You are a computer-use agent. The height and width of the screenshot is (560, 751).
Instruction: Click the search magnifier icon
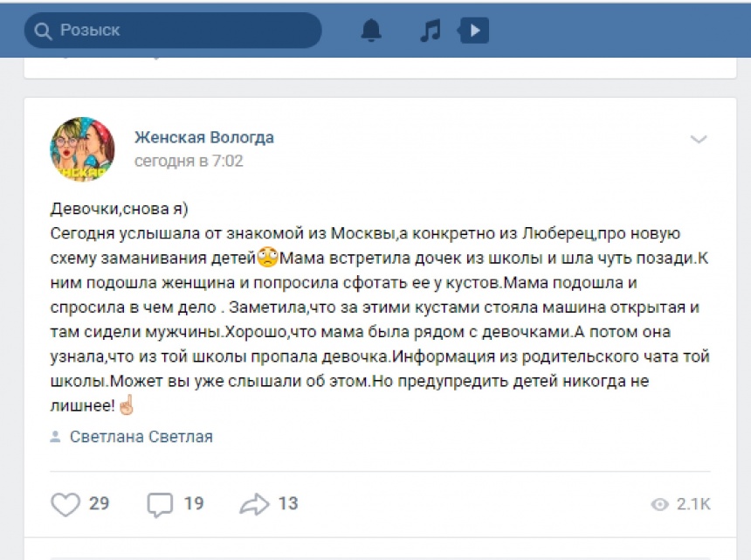pyautogui.click(x=43, y=31)
